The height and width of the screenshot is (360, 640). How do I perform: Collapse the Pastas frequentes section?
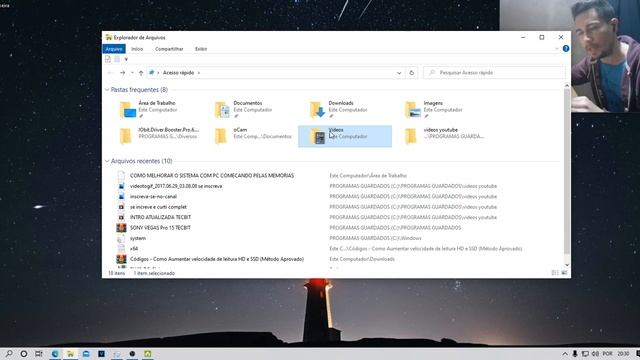pyautogui.click(x=107, y=89)
